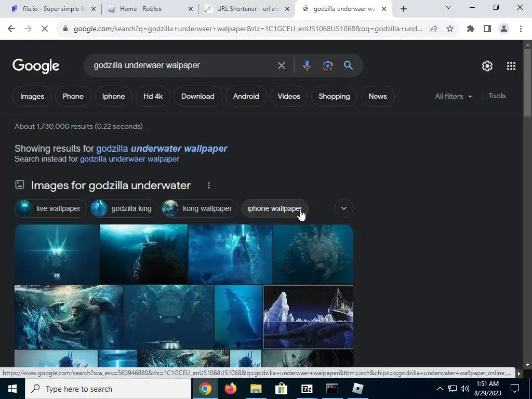532x399 pixels.
Task: Select the Videos filter chip
Action: (289, 96)
